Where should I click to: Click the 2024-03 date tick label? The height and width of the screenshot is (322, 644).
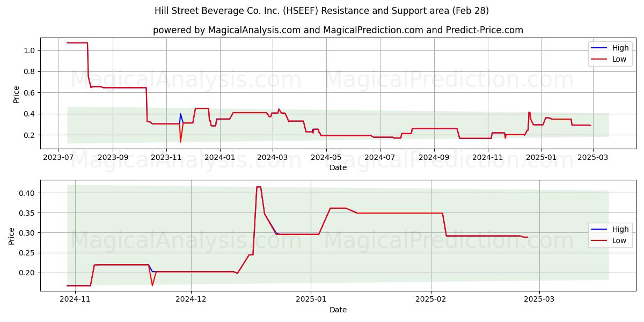click(272, 158)
